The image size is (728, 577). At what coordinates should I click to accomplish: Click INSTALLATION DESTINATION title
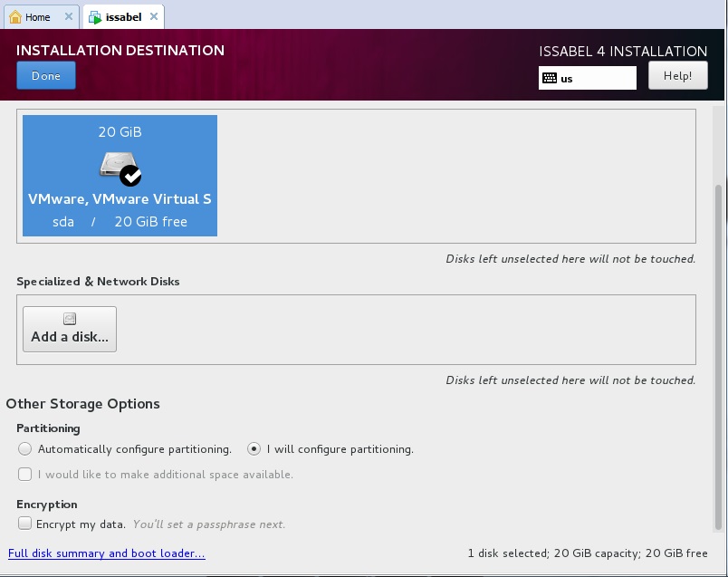[x=120, y=50]
